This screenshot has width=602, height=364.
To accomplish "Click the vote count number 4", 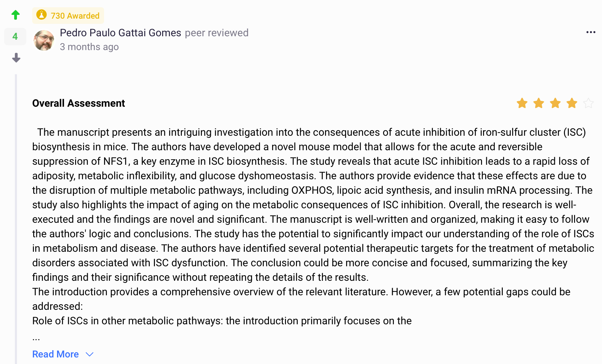I will coord(15,37).
